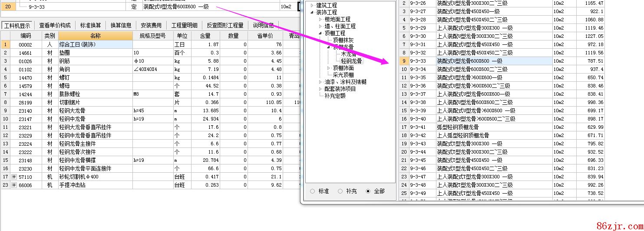
Task: Expand the 建筑工程 tree node arrow
Action: pos(312,5)
